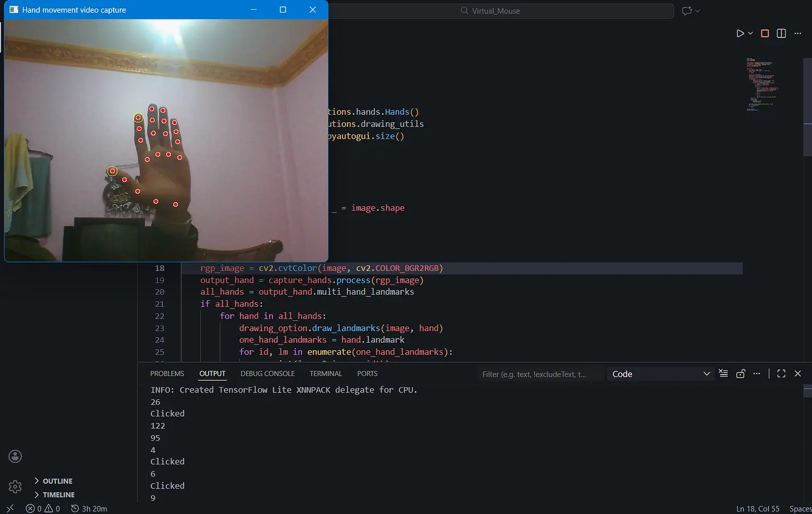
Task: Run the Python file with play icon
Action: click(x=740, y=34)
